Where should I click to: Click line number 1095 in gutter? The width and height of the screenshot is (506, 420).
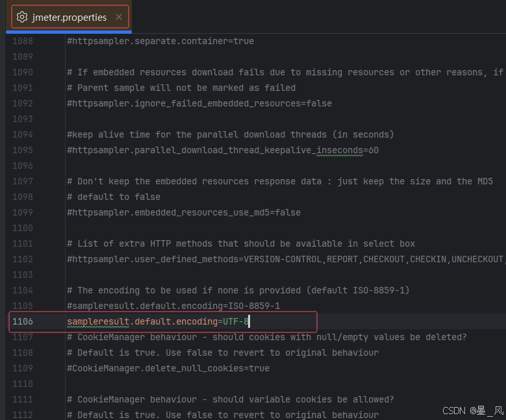tap(23, 151)
